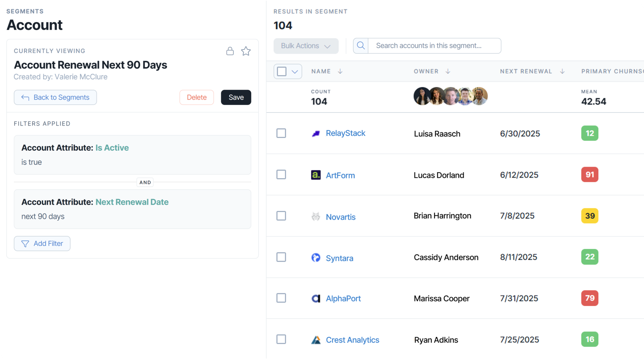This screenshot has width=644, height=362.
Task: Expand the selection options chevron beside select-all
Action: [x=295, y=72]
